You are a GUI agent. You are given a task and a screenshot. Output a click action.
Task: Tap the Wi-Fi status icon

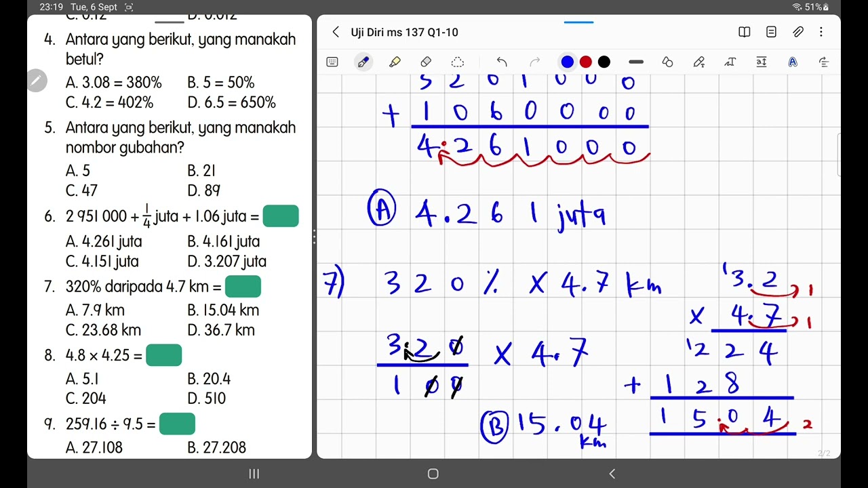tap(797, 7)
